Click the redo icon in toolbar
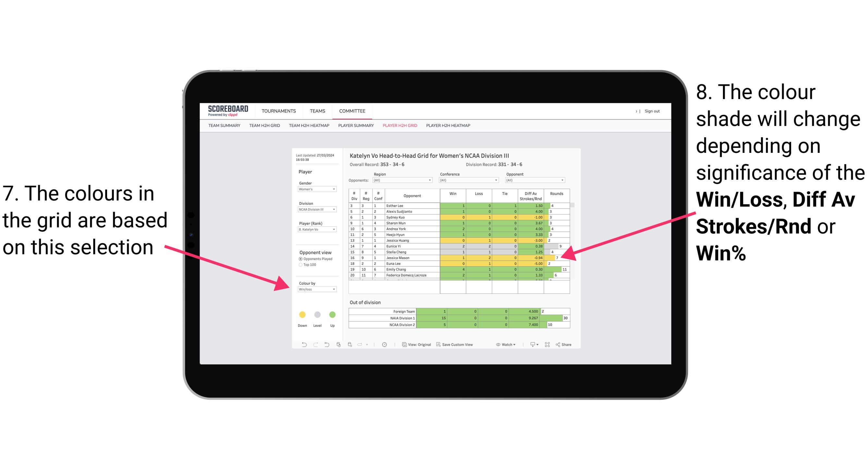The height and width of the screenshot is (467, 868). point(313,346)
